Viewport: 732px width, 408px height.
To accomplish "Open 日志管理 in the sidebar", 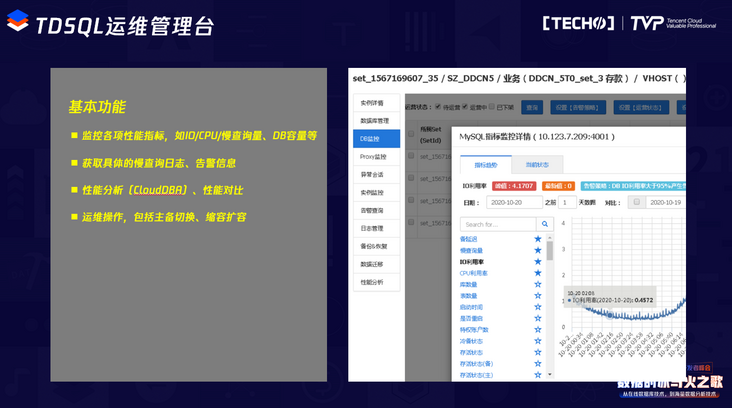I will [376, 228].
